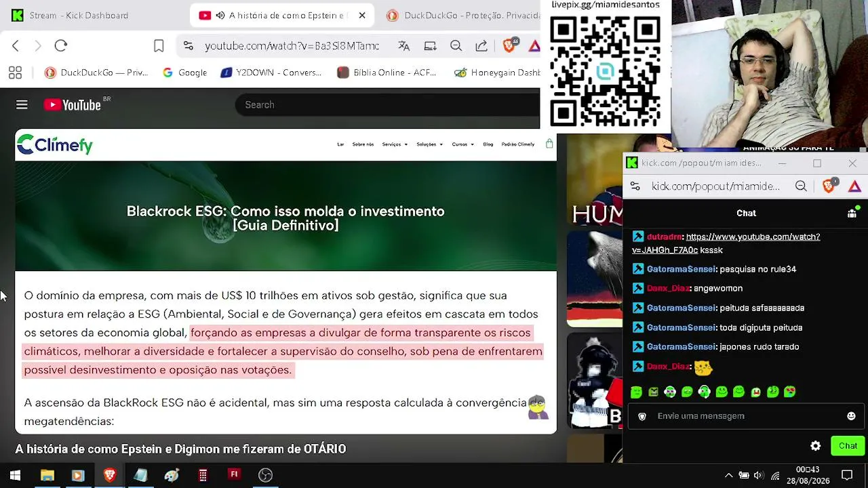
Task: Click the youtube.com address bar
Action: [292, 45]
